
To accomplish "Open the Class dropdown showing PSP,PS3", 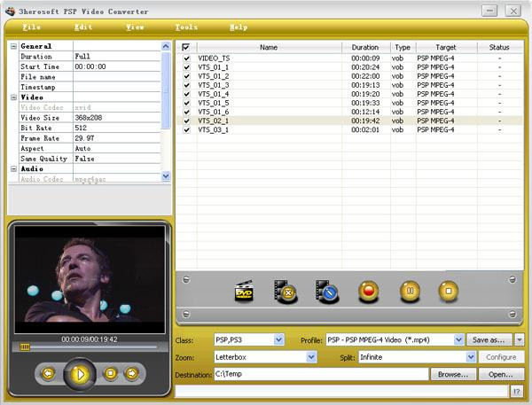I will (x=278, y=339).
